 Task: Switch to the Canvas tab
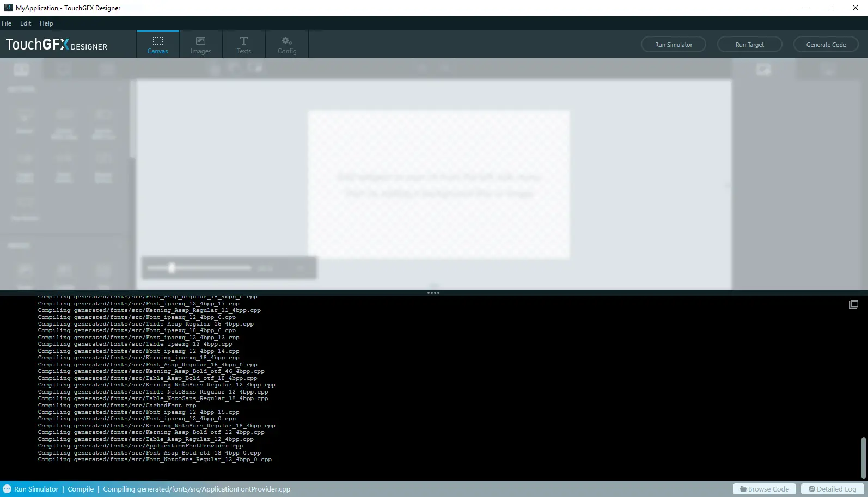pos(157,45)
